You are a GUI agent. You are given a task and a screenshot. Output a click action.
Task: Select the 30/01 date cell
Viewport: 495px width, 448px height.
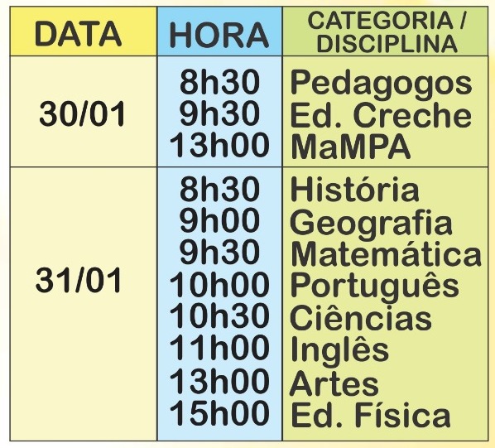click(x=83, y=114)
